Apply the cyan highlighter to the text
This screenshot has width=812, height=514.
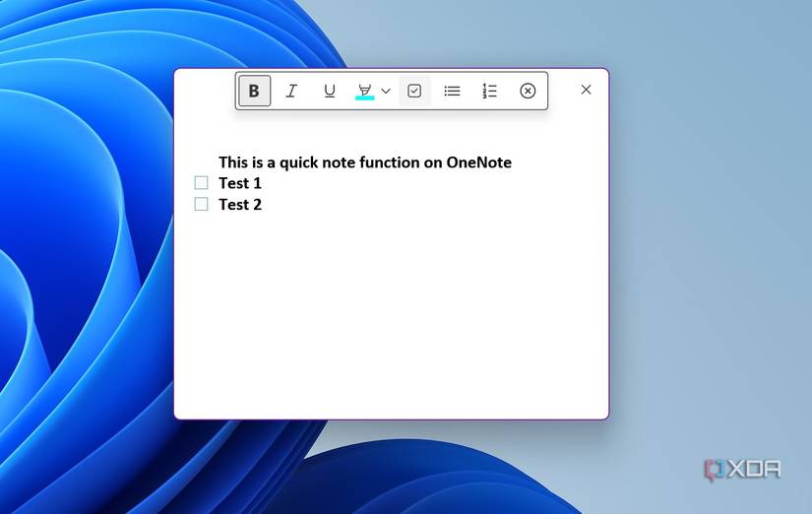(364, 92)
